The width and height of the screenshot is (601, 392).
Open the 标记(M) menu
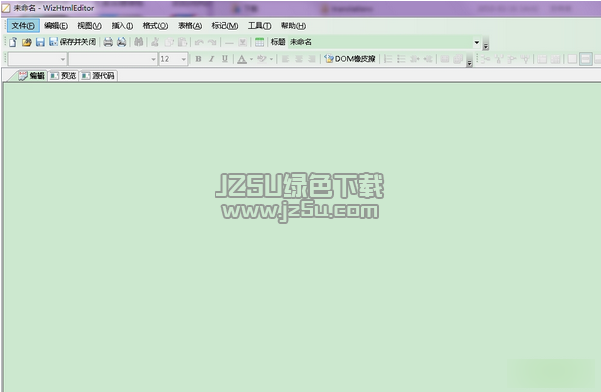point(225,26)
